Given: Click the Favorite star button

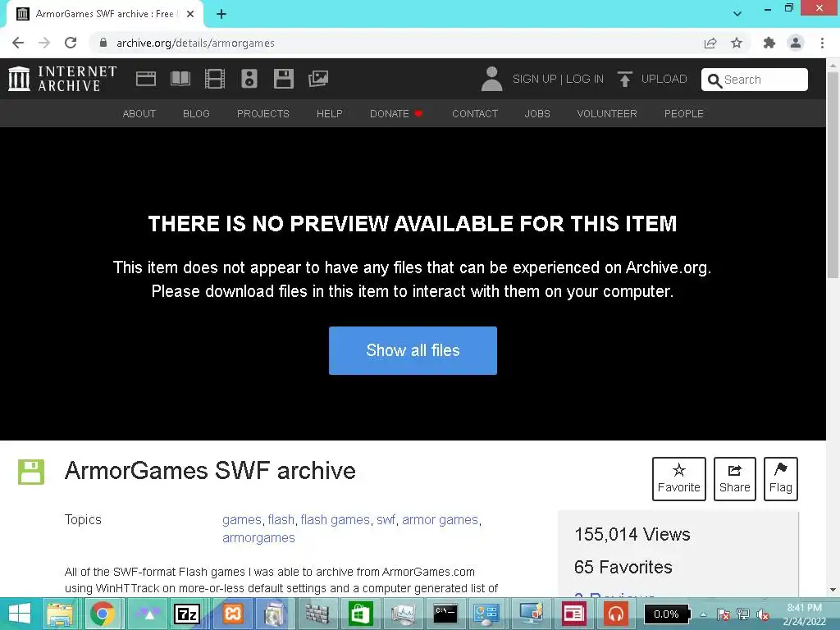Looking at the screenshot, I should pyautogui.click(x=678, y=479).
